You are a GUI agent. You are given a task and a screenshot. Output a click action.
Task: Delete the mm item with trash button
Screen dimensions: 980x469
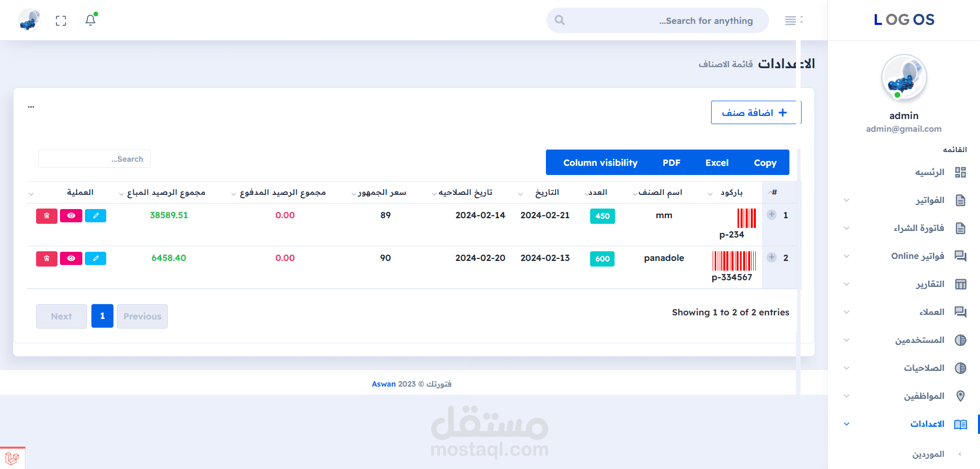[x=47, y=216]
